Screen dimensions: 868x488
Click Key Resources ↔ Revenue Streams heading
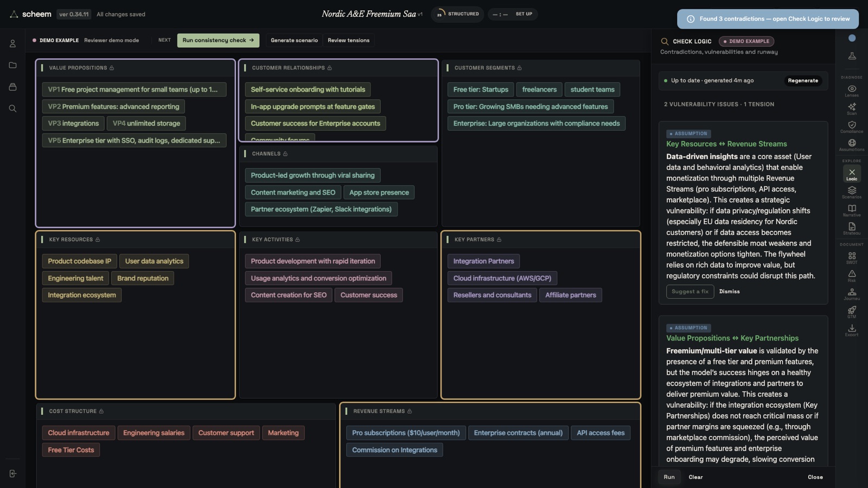pyautogui.click(x=726, y=144)
